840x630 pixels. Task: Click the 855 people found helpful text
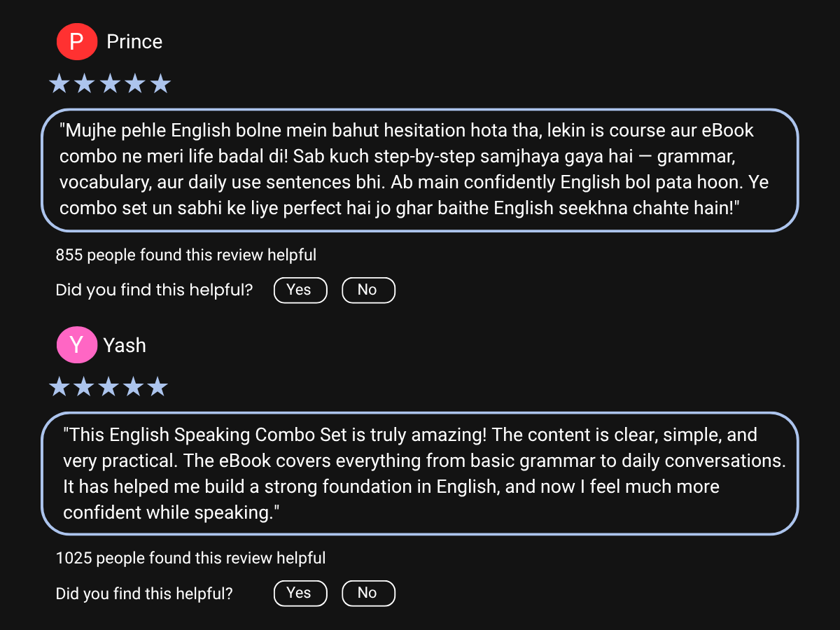click(x=185, y=255)
